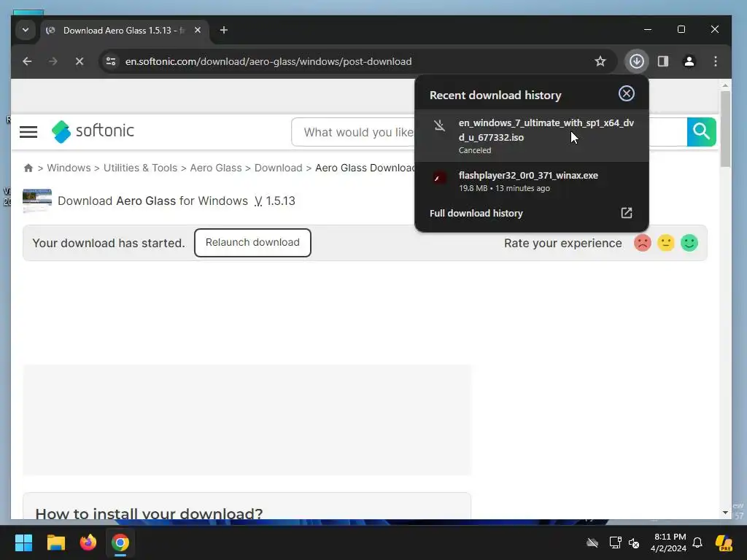747x560 pixels.
Task: Open the Windows Start menu
Action: [23, 542]
